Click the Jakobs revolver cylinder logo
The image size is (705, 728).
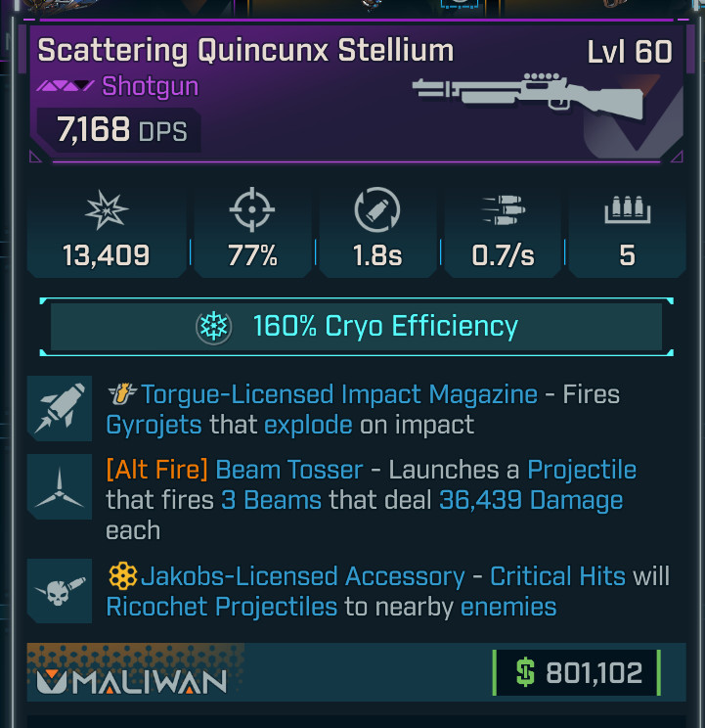[122, 575]
